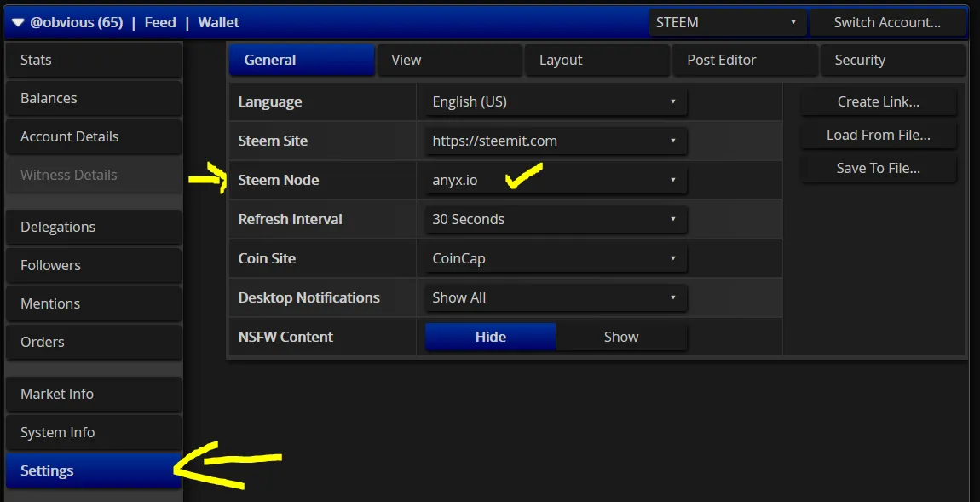Set NSFW Content to Hide
980x502 pixels.
point(490,337)
